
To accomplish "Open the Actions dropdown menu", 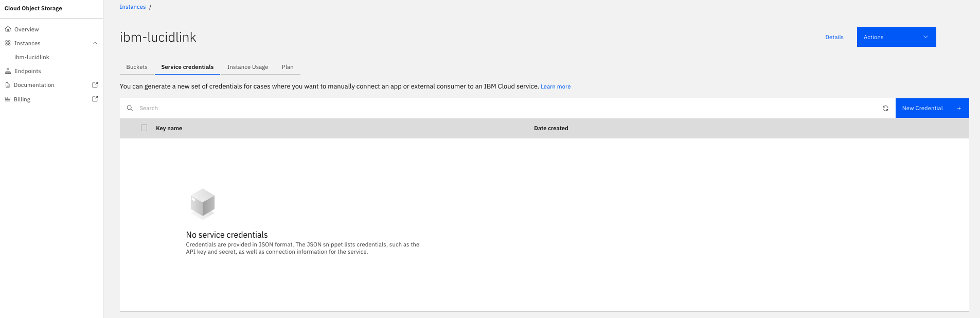I will pyautogui.click(x=896, y=37).
